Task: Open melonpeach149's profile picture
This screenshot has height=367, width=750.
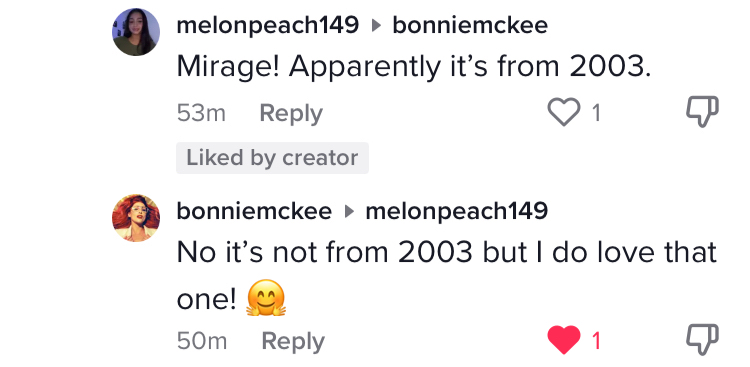Action: coord(136,32)
